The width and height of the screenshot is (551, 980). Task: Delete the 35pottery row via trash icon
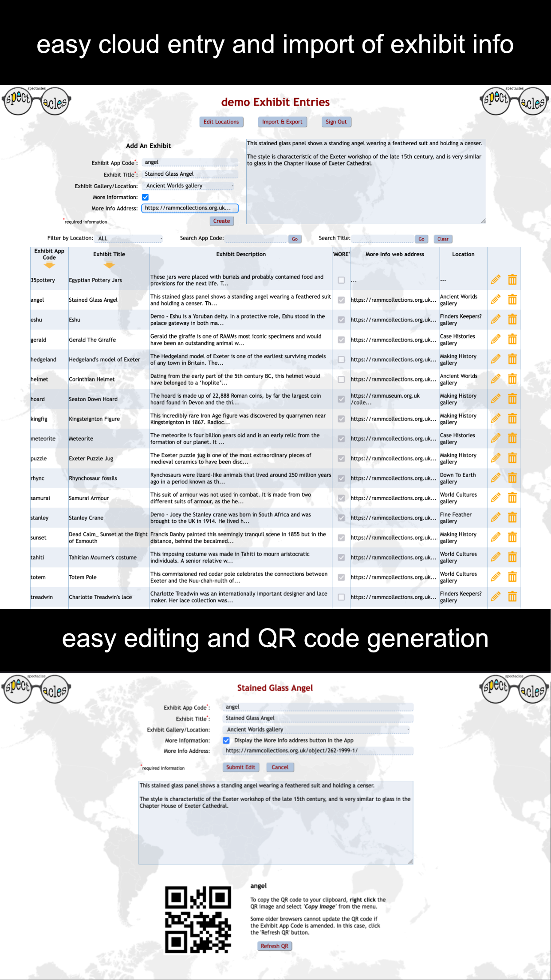coord(512,280)
